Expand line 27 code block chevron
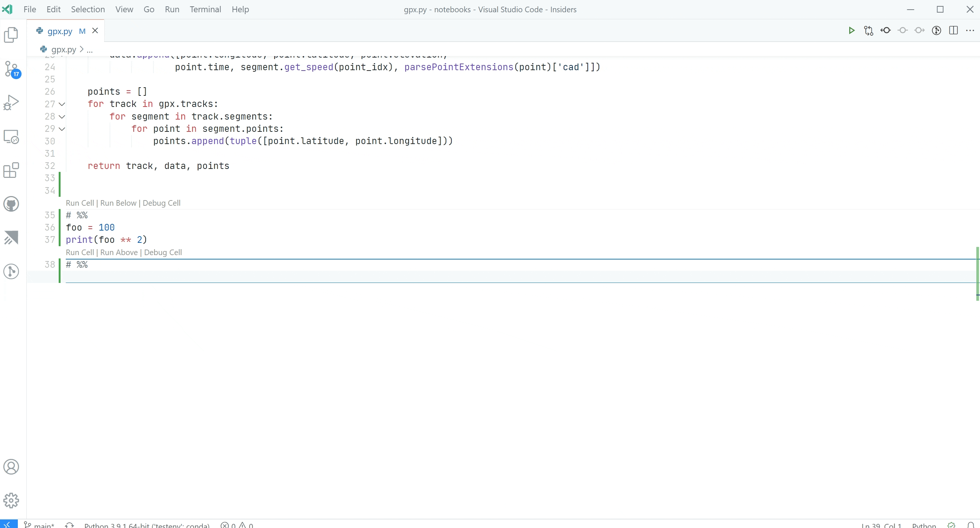Viewport: 980px width, 528px height. pos(62,103)
